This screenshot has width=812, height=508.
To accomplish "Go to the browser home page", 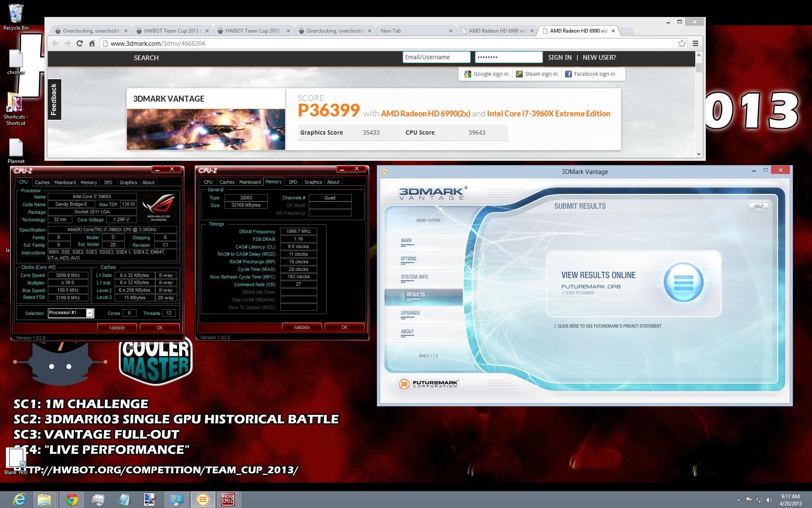I will click(92, 43).
